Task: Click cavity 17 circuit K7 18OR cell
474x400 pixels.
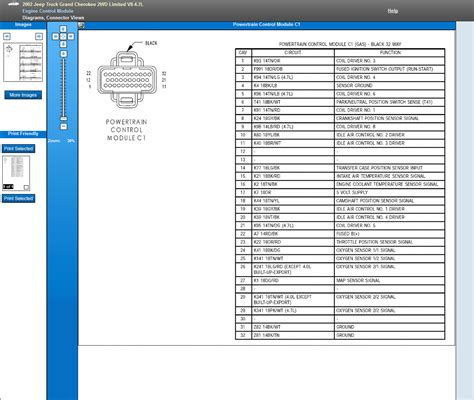Action: tap(293, 193)
